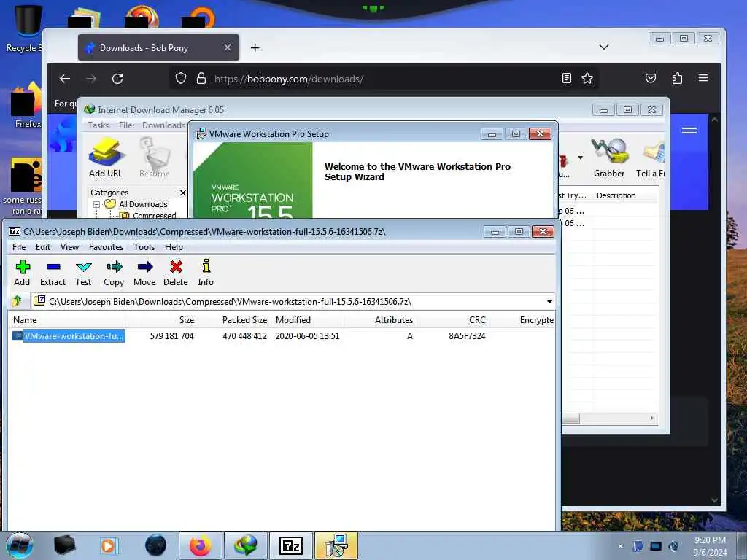Sort 7-Zip list by Name column
The image size is (747, 560).
66,320
